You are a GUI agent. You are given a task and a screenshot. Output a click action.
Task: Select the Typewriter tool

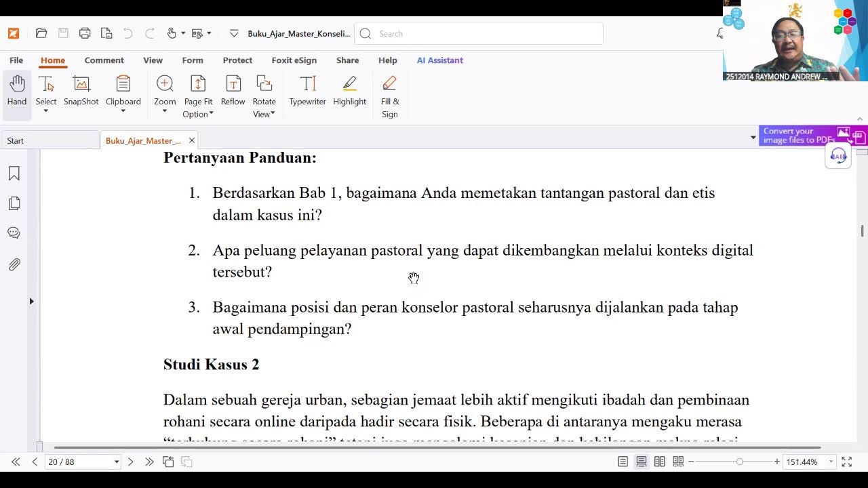click(x=307, y=91)
